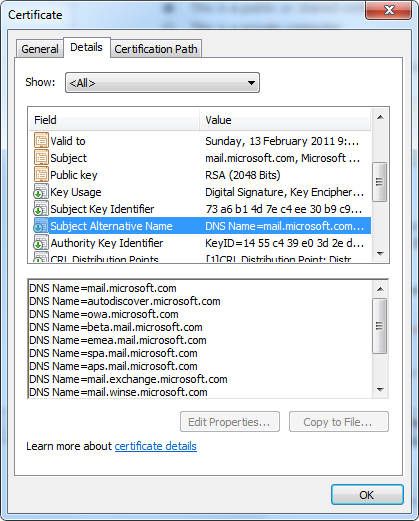Select the Subject row label
This screenshot has width=419, height=521.
pyautogui.click(x=68, y=158)
